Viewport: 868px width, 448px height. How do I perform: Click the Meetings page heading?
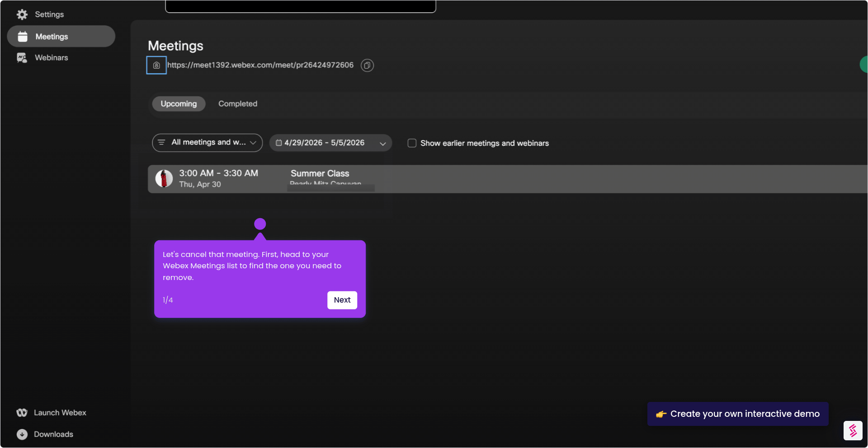175,46
